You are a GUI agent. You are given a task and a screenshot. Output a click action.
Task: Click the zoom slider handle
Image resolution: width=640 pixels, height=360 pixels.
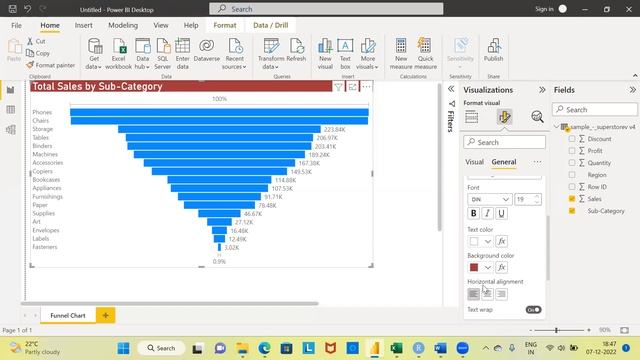[x=556, y=330]
